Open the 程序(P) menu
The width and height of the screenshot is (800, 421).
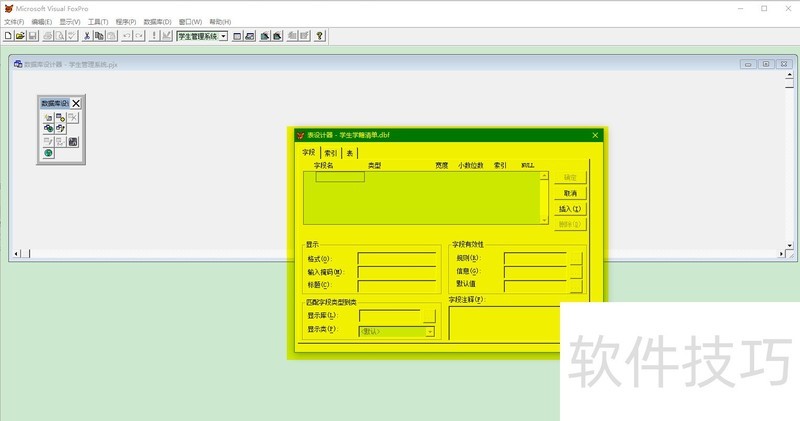point(126,22)
